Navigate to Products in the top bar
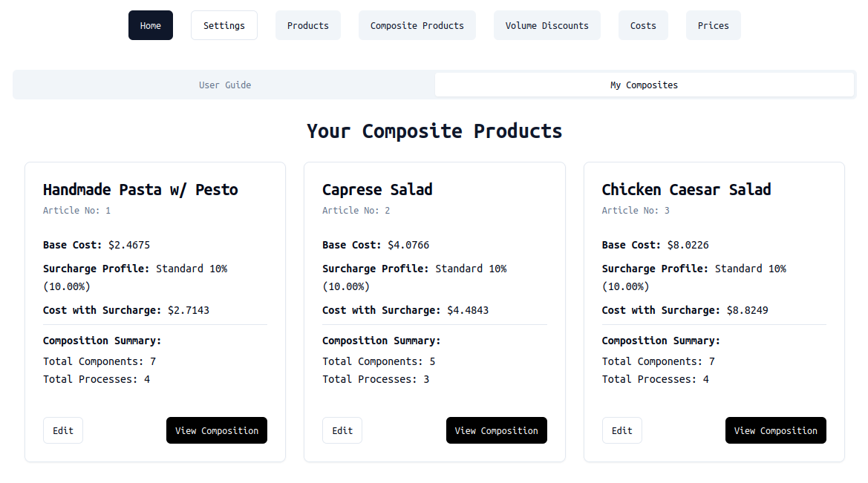868x483 pixels. pyautogui.click(x=307, y=25)
